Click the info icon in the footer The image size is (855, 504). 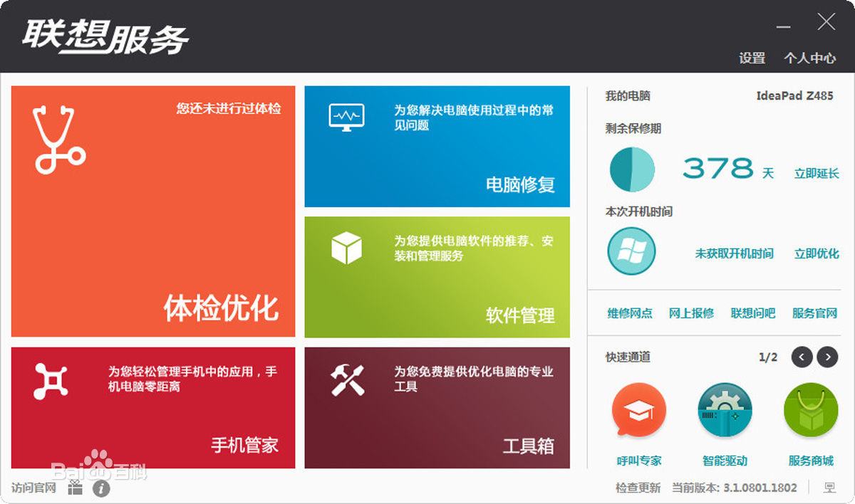pyautogui.click(x=101, y=488)
